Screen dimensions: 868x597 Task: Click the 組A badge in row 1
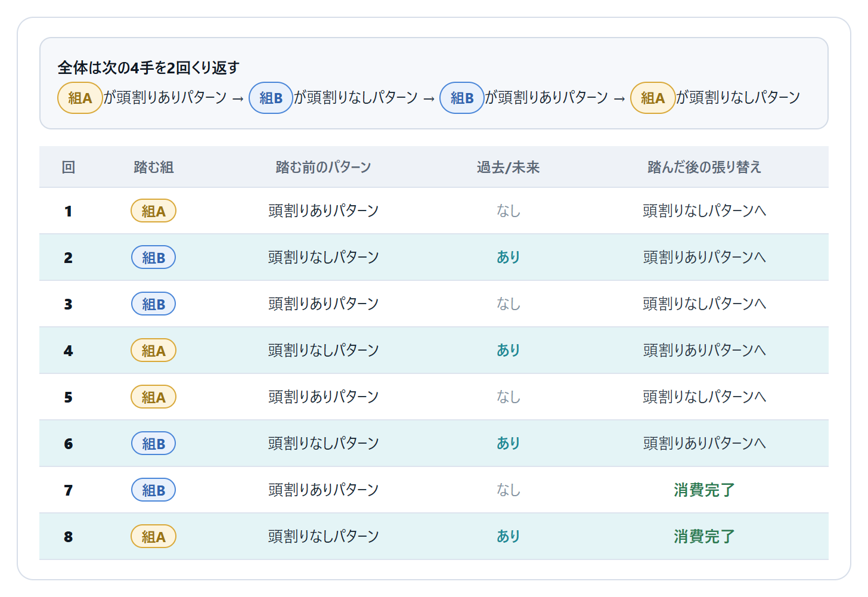click(x=153, y=211)
